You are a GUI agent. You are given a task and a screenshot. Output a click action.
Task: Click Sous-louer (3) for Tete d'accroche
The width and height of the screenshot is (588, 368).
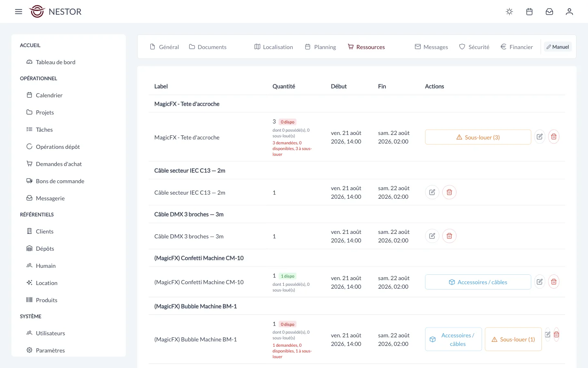(x=478, y=137)
